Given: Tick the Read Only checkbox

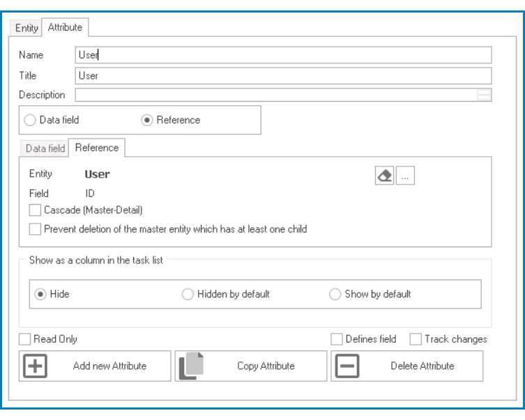Looking at the screenshot, I should pos(25,339).
